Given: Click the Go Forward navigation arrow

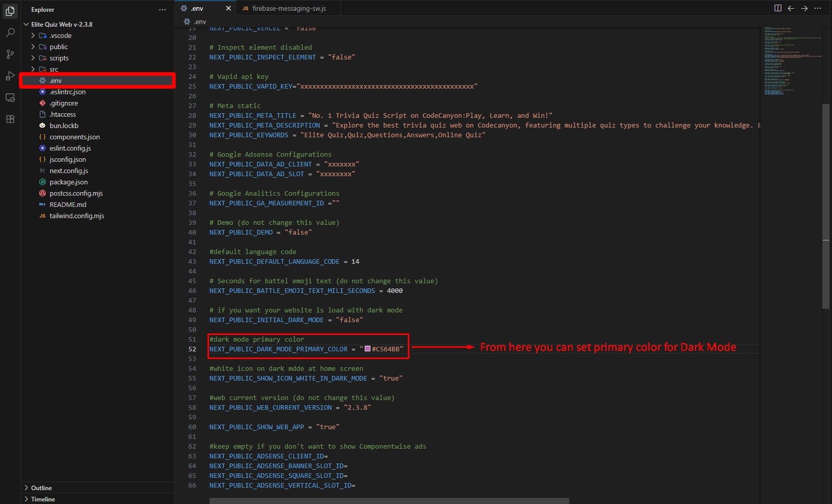Looking at the screenshot, I should (x=804, y=8).
